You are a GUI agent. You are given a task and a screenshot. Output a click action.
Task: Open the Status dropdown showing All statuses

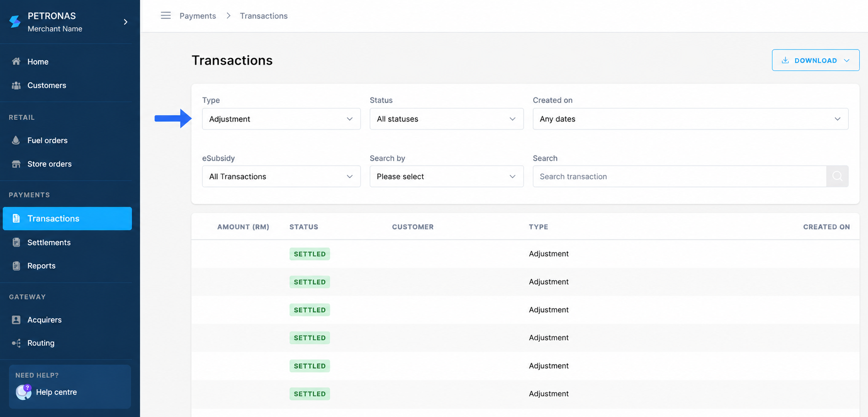pos(446,119)
